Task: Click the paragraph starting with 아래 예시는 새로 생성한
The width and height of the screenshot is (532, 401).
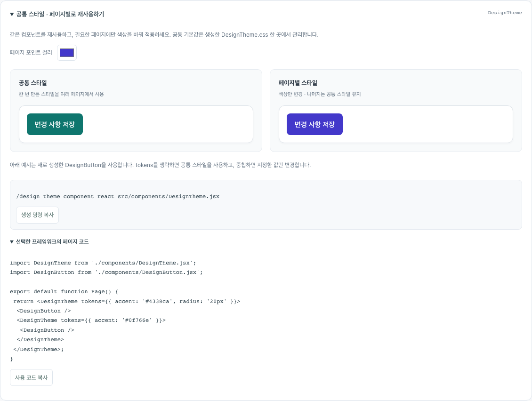Action: (160, 165)
